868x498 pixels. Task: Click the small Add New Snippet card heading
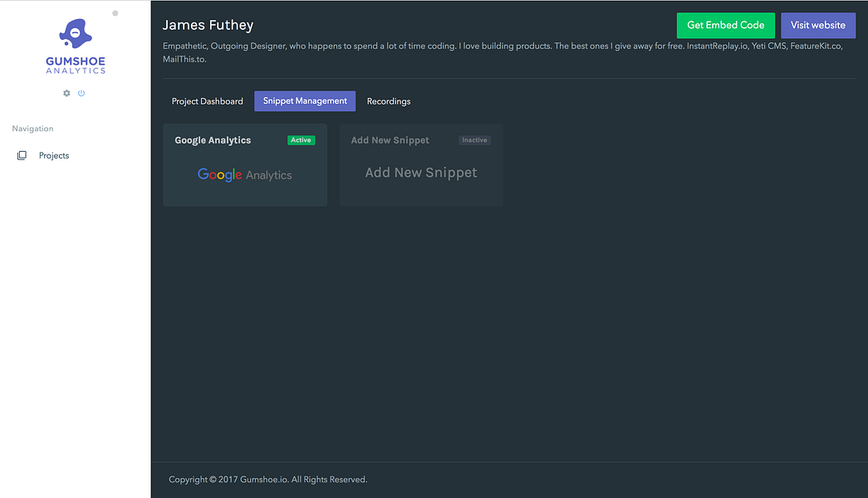pos(390,140)
